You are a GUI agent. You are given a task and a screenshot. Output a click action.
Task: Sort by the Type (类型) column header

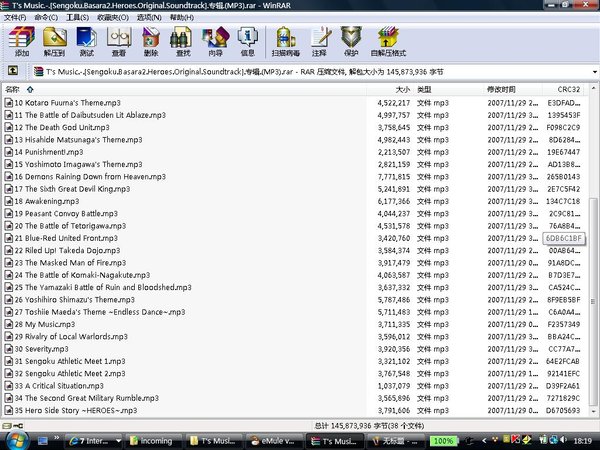click(x=448, y=90)
